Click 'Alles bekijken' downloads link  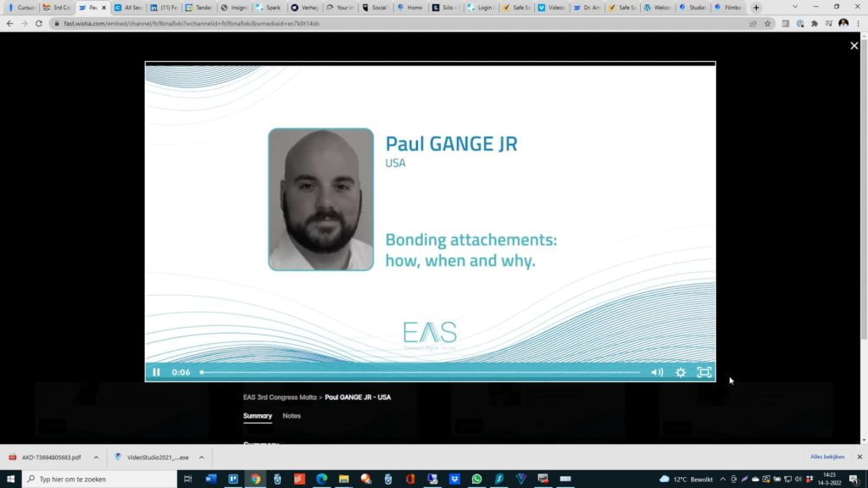tap(827, 457)
